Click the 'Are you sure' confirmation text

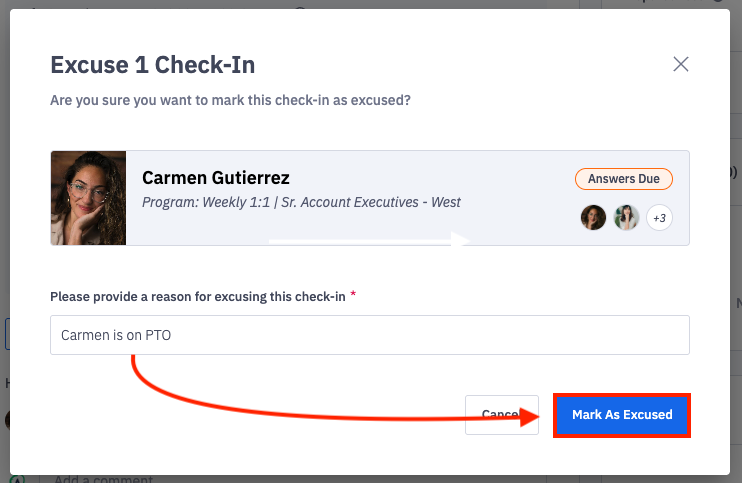coord(230,100)
